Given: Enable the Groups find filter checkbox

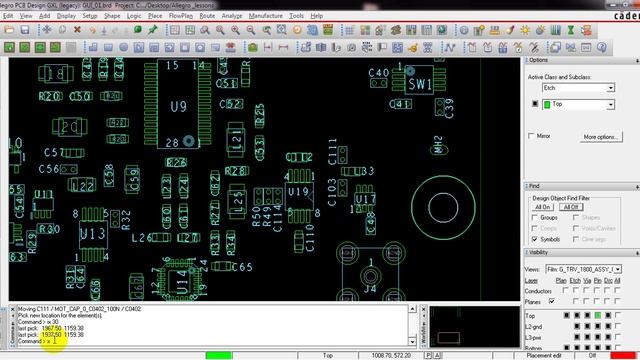Looking at the screenshot, I should pos(535,218).
